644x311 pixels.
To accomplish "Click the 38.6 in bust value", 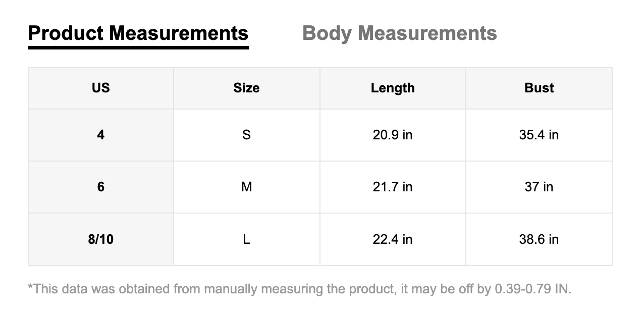I will point(539,239).
